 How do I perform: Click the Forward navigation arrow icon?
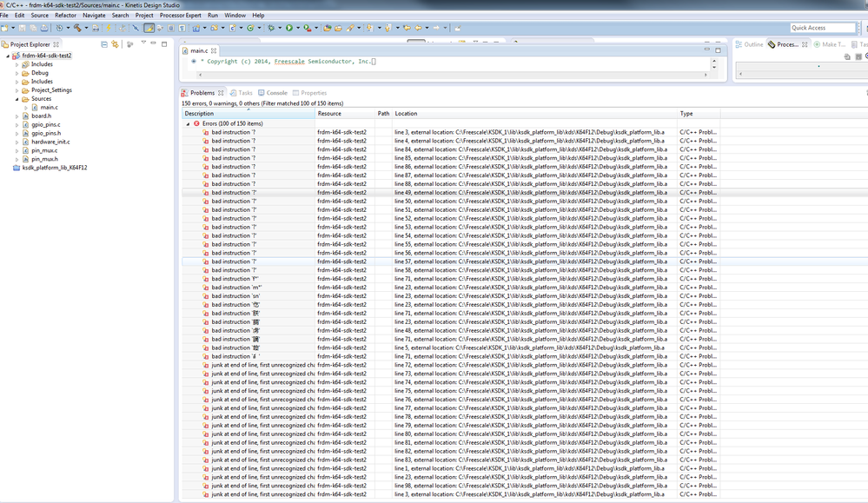[436, 28]
